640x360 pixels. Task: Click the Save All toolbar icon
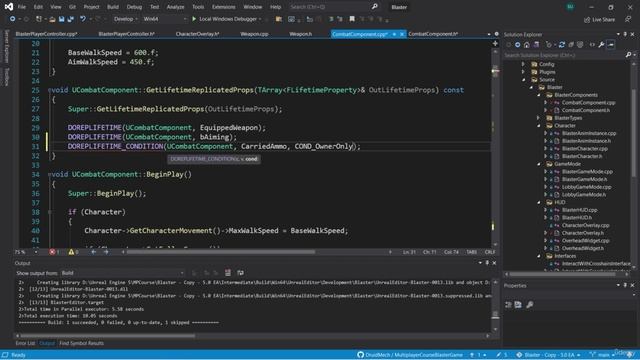[x=70, y=19]
